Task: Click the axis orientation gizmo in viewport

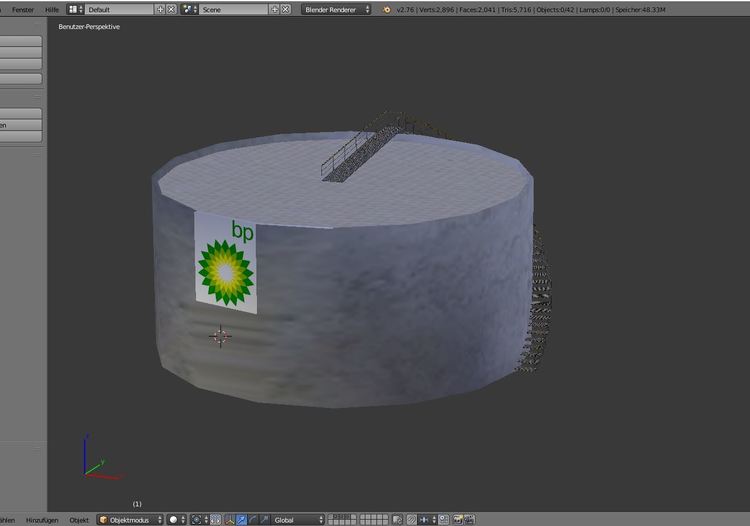Action: (x=102, y=457)
